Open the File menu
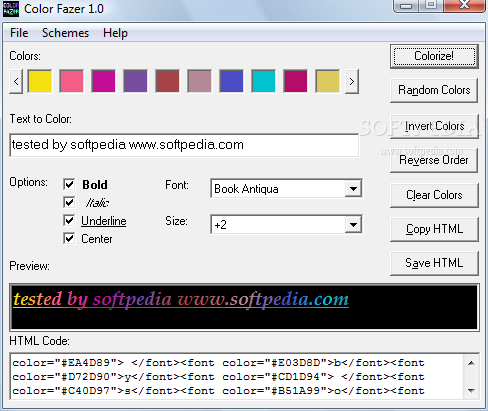The width and height of the screenshot is (488, 411). tap(19, 33)
